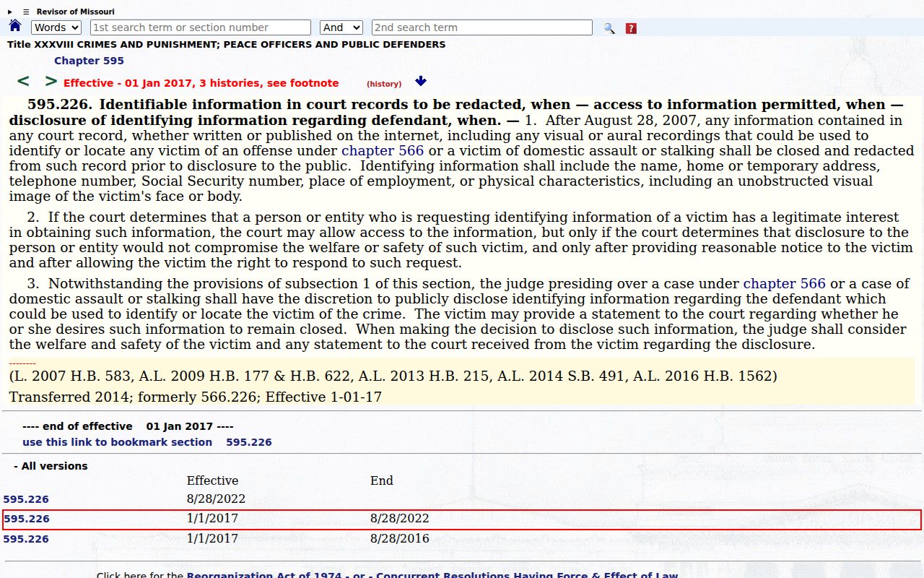Click the 8/28/2022 date in Effective column
The height and width of the screenshot is (578, 924).
(216, 499)
